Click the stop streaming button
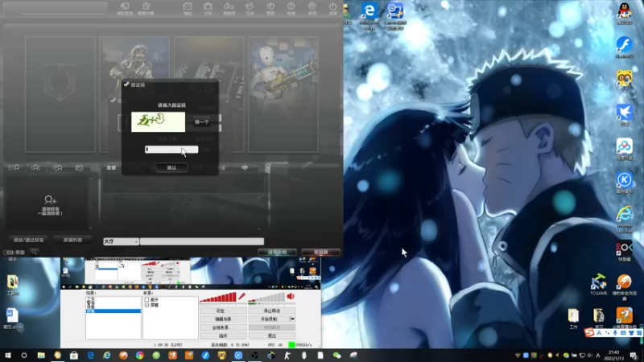 (x=272, y=311)
